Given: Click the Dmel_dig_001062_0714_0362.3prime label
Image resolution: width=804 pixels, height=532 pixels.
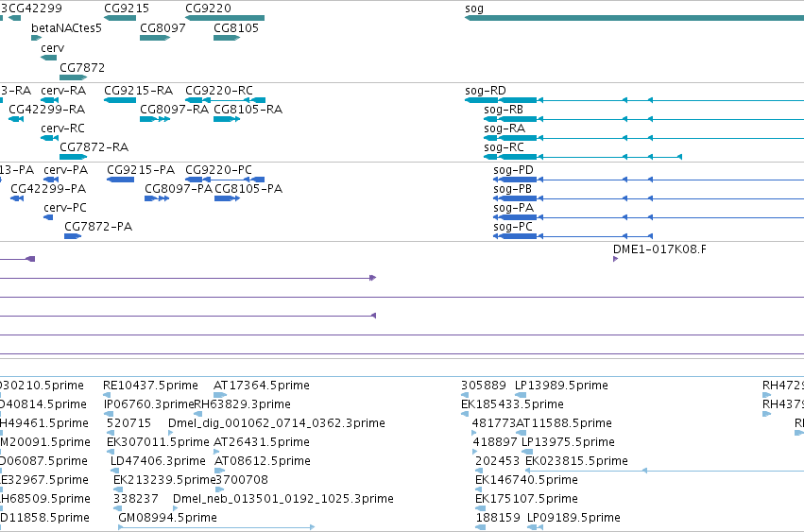Looking at the screenshot, I should pos(277,423).
